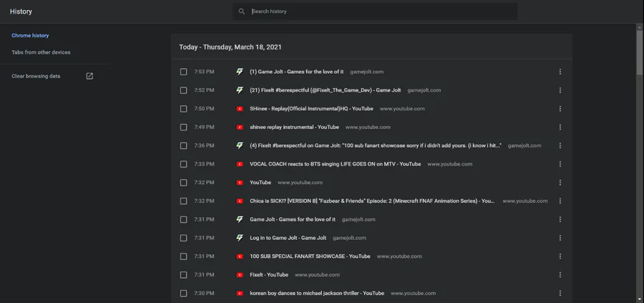Open three-dot menu for 7:32 PM YouTube home entry
The image size is (644, 303).
click(x=560, y=183)
